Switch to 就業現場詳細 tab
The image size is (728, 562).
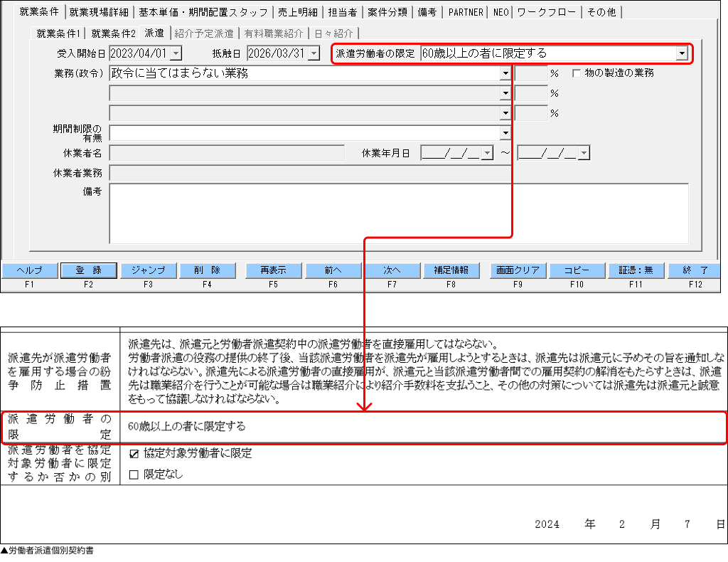coord(99,12)
